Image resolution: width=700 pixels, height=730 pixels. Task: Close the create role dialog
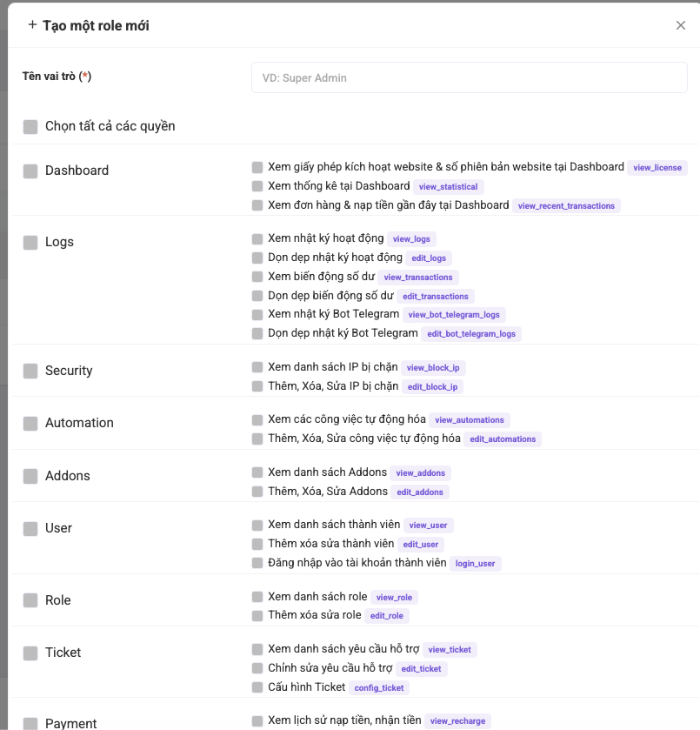pos(681,25)
